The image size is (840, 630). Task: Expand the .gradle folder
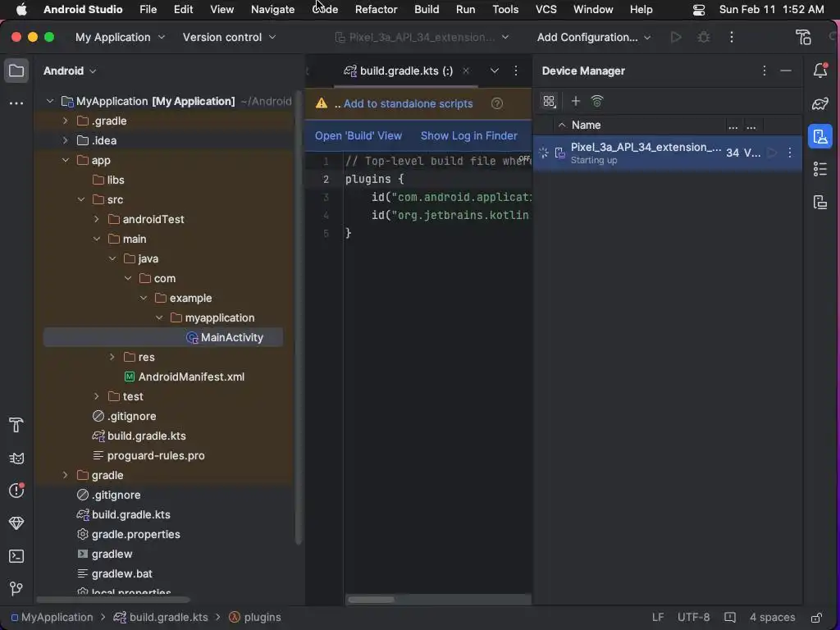[66, 121]
